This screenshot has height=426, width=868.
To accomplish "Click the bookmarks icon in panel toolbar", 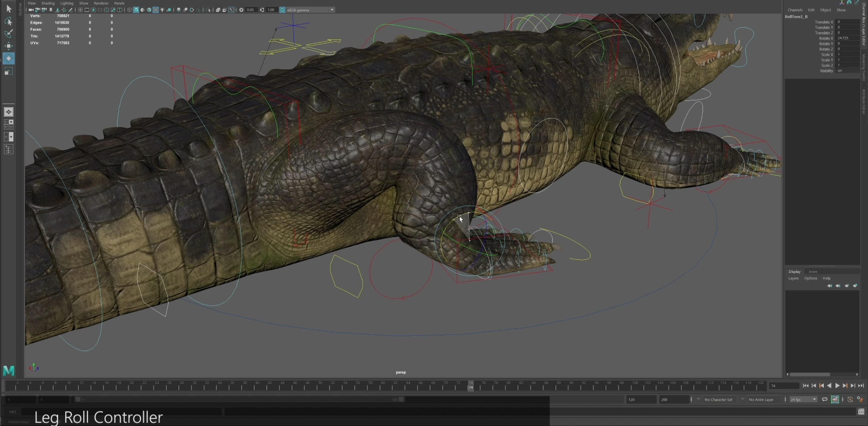I will pyautogui.click(x=51, y=10).
